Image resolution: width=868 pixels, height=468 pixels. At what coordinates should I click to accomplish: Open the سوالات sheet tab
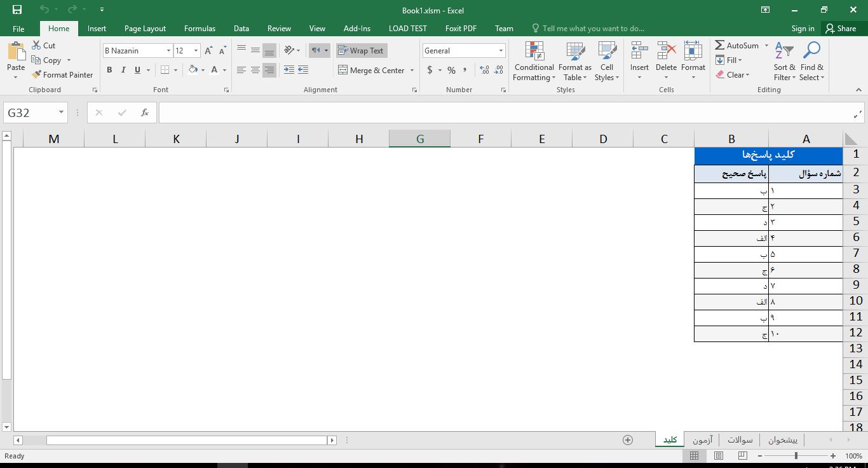[740, 440]
